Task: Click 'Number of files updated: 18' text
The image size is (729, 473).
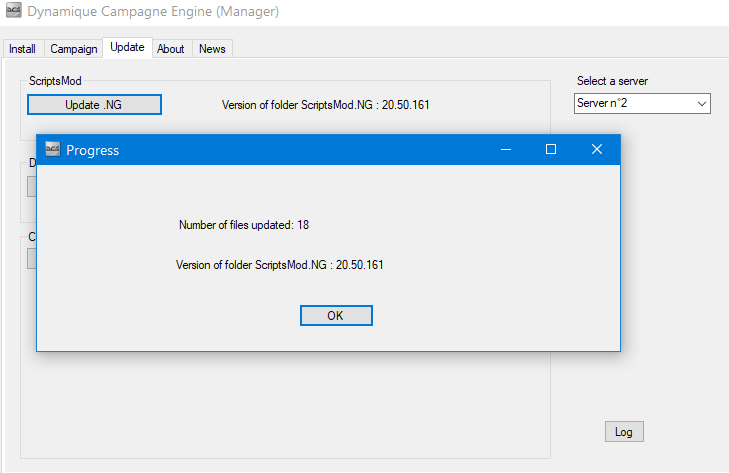Action: [244, 225]
